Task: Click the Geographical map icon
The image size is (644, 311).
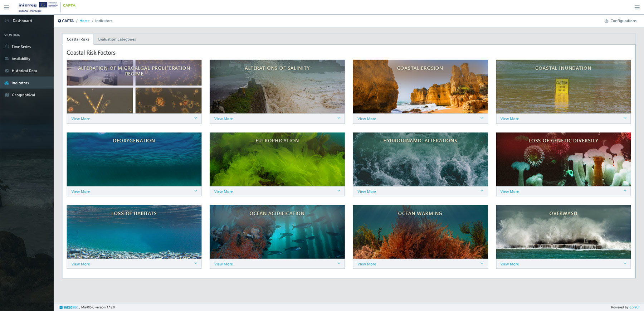Action: pos(7,95)
